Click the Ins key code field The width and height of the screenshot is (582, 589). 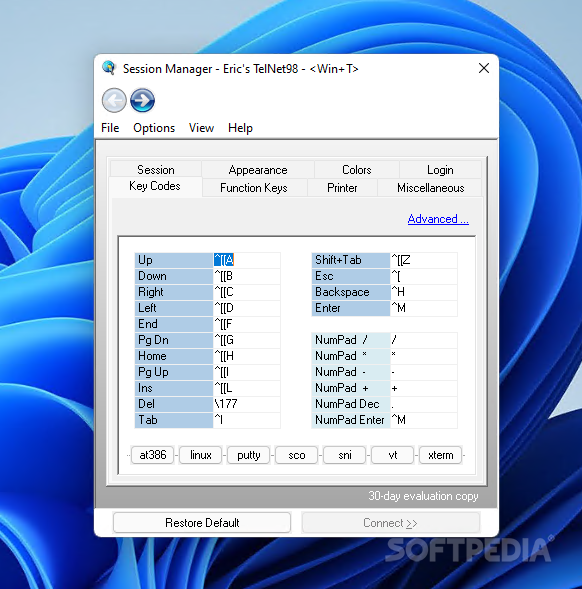click(246, 388)
